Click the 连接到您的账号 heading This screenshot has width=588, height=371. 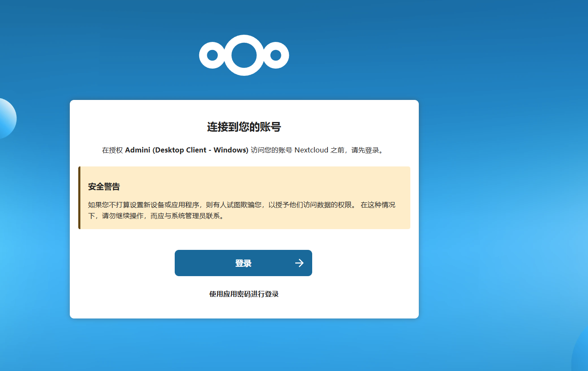[x=244, y=127]
